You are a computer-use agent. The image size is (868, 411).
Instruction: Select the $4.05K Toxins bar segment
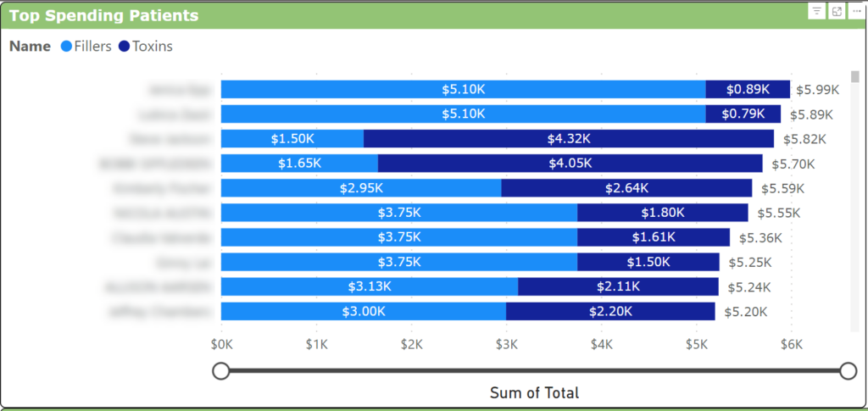[570, 164]
